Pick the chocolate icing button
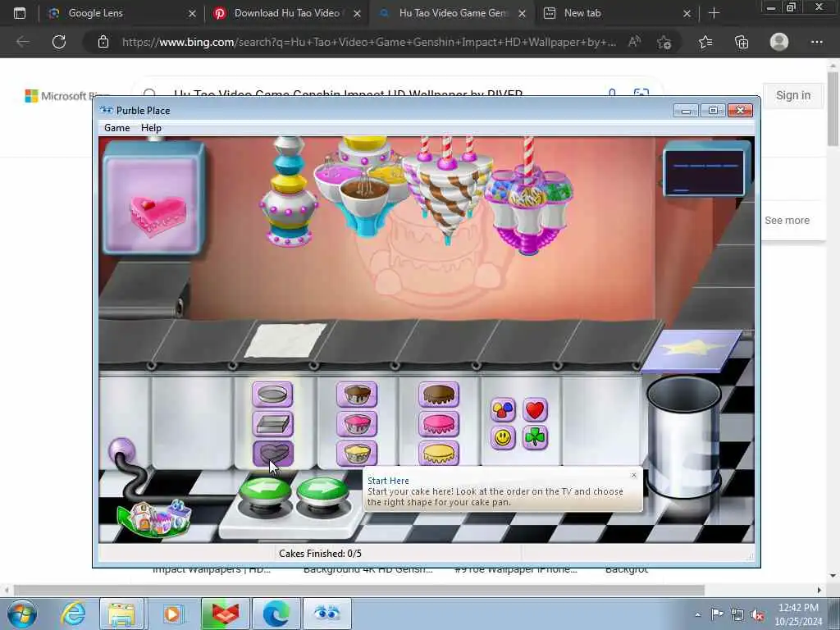840x630 pixels. coord(439,395)
